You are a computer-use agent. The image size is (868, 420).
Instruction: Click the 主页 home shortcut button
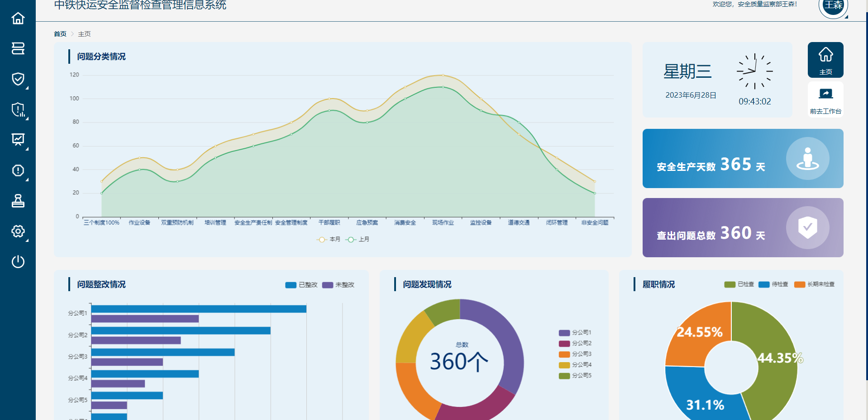click(825, 60)
